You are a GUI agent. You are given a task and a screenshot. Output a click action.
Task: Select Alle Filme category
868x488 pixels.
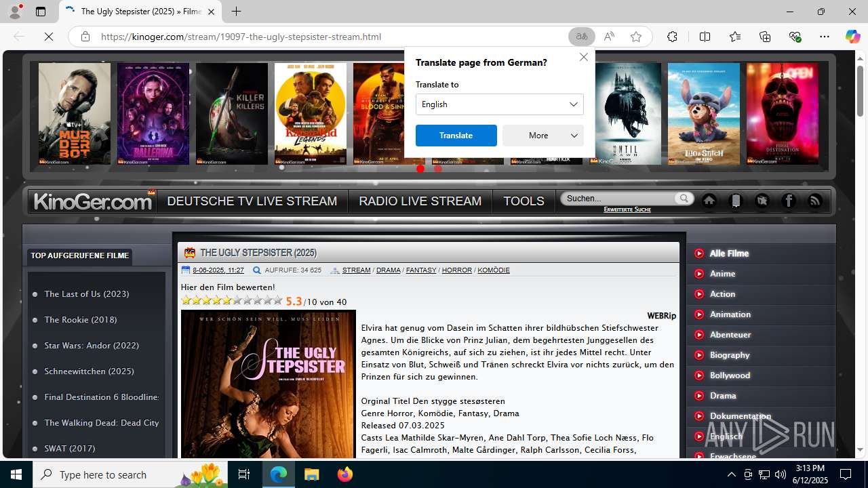[729, 253]
